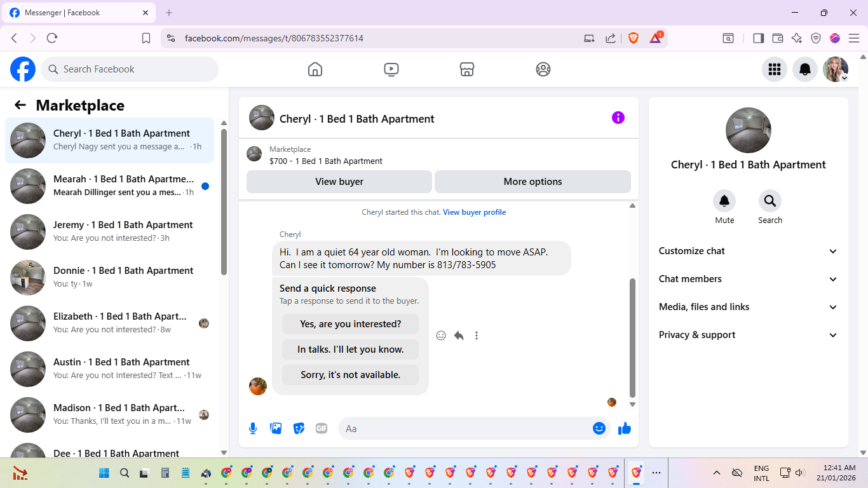Click the conversation list scrollbar
Viewport: 868px width, 488px height.
coord(224,202)
